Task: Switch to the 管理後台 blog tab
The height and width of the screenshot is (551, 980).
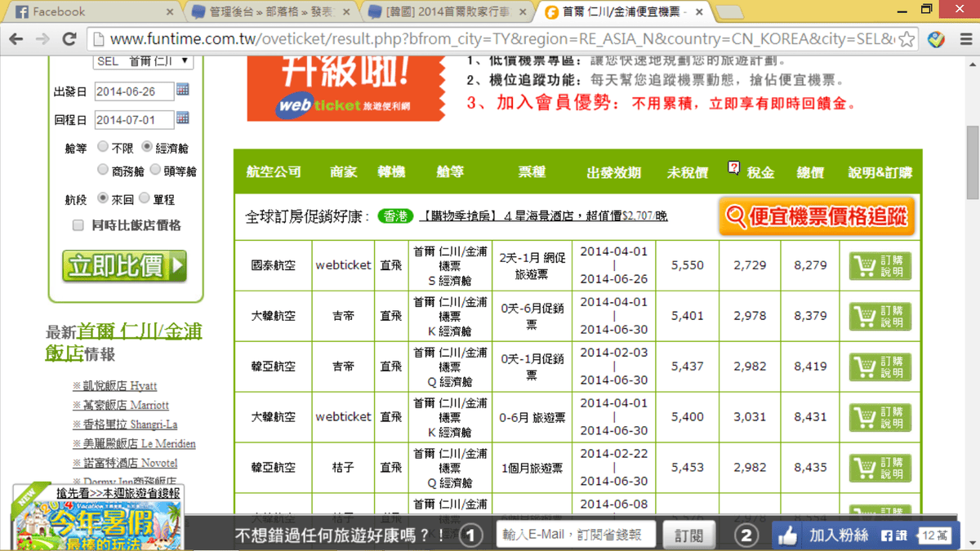Action: pos(269,11)
